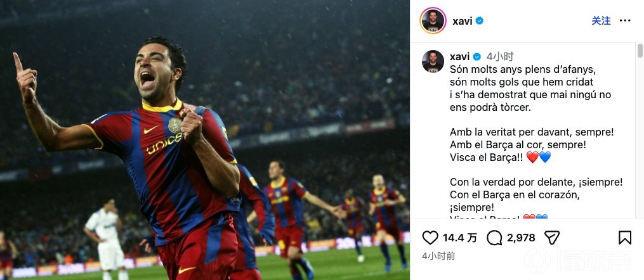Click the 2,978 comments count

tap(521, 238)
